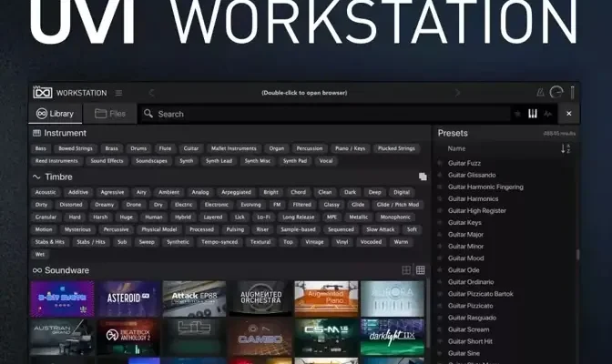
Task: Switch to the Library tab
Action: point(56,114)
